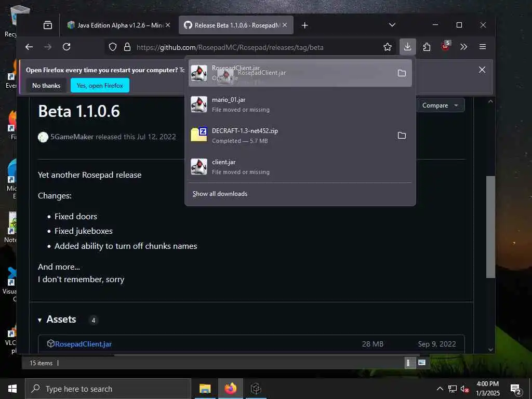Click the Type here to search box

point(108,389)
